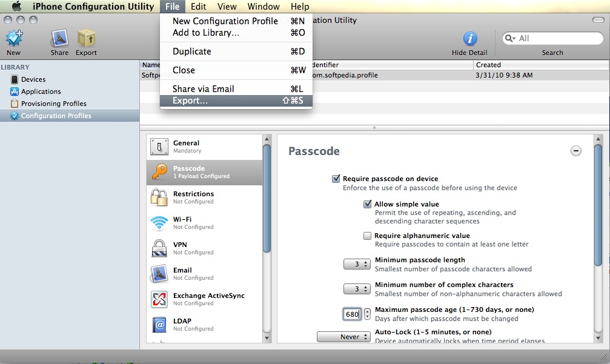Click the Export toolbar icon
The width and height of the screenshot is (610, 364).
86,40
